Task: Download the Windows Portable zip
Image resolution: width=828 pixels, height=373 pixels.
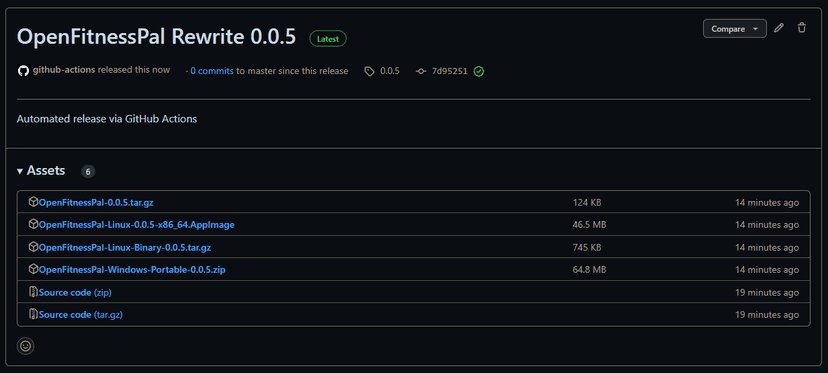Action: (132, 270)
